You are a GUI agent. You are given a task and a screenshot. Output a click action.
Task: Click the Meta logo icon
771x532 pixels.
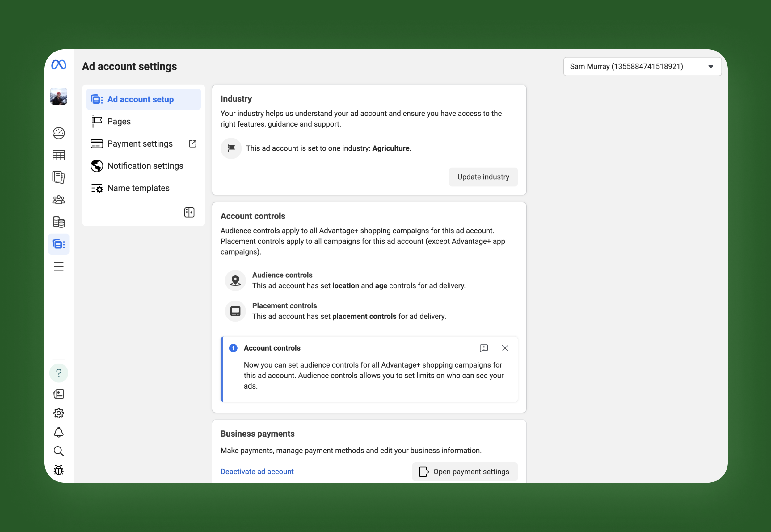click(59, 64)
